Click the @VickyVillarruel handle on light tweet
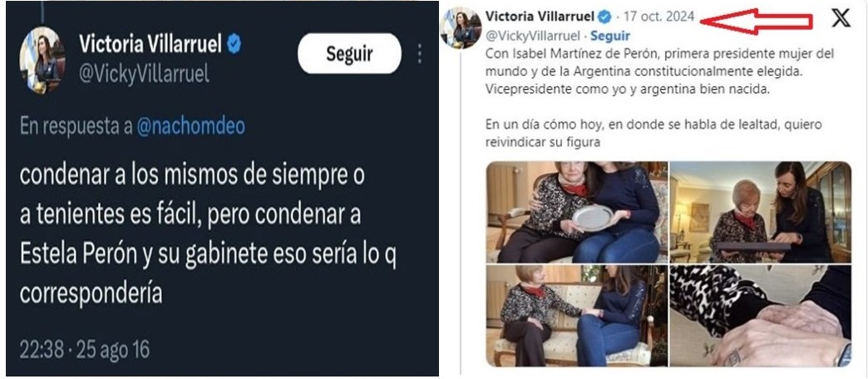This screenshot has height=379, width=868. (533, 37)
